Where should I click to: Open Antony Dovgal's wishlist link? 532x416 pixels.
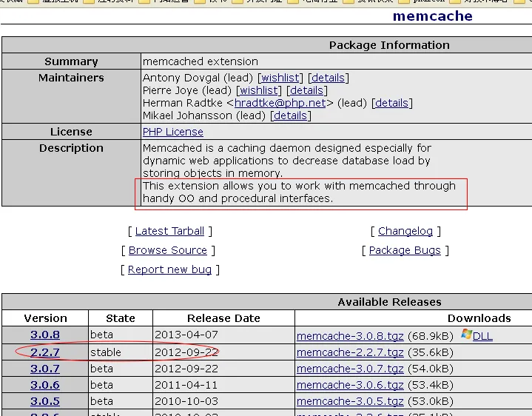click(x=280, y=78)
